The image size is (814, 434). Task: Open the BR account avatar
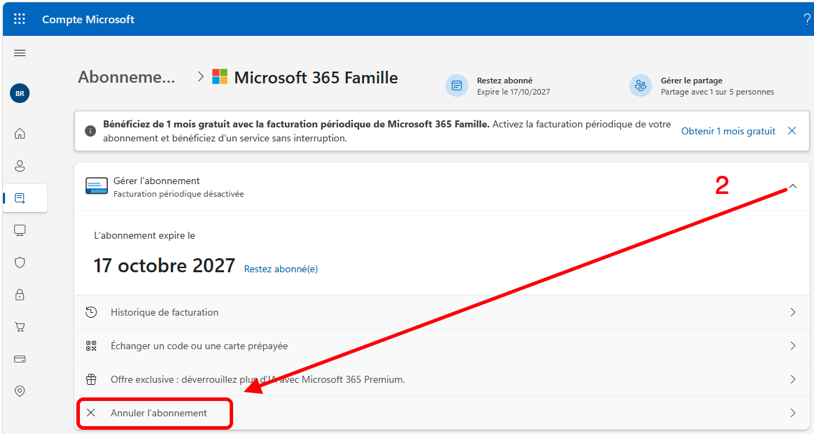(20, 93)
